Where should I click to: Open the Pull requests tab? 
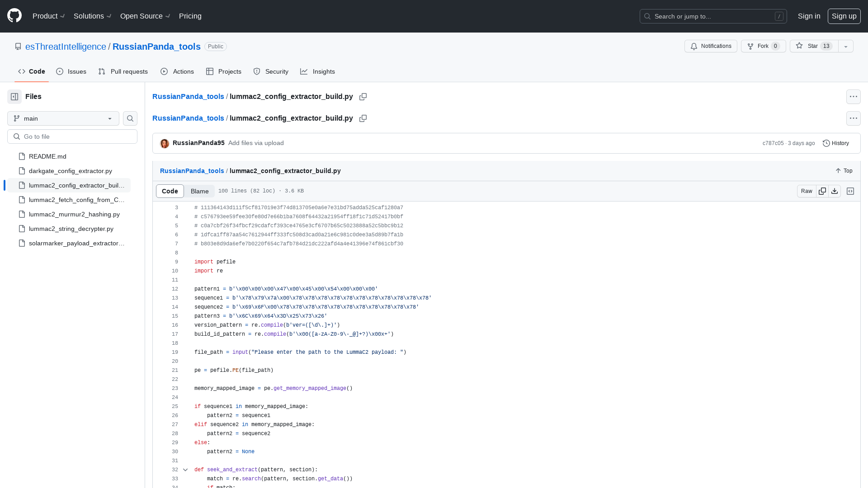(123, 71)
